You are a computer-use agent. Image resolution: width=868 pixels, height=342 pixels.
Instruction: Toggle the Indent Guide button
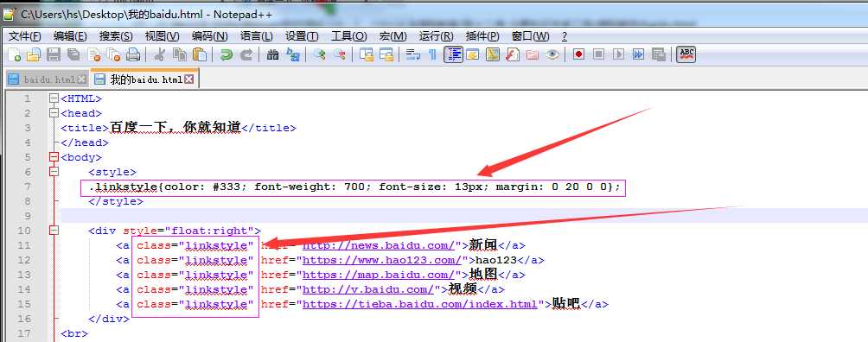pyautogui.click(x=453, y=54)
